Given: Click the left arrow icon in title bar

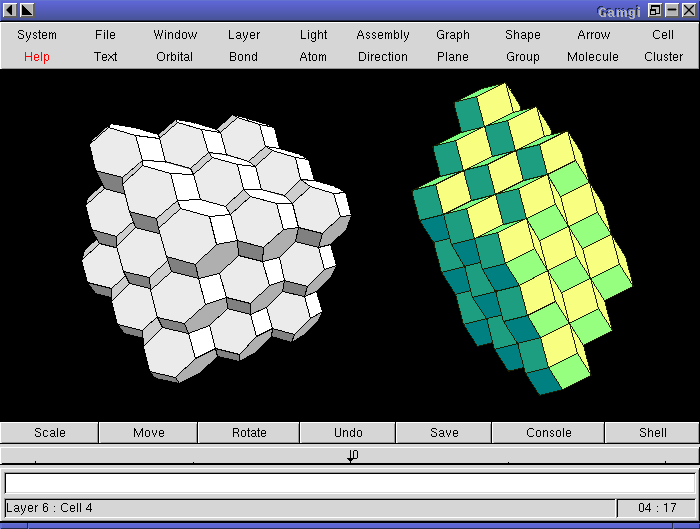Looking at the screenshot, I should click(10, 10).
